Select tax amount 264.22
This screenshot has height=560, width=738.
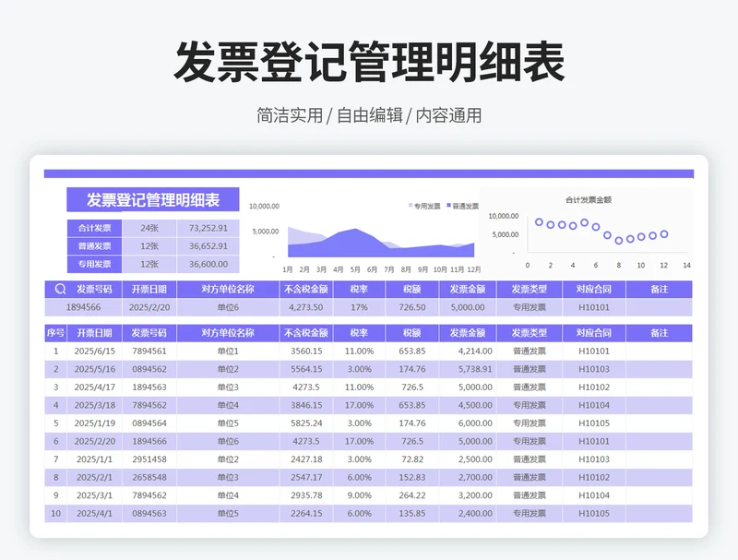pyautogui.click(x=411, y=495)
